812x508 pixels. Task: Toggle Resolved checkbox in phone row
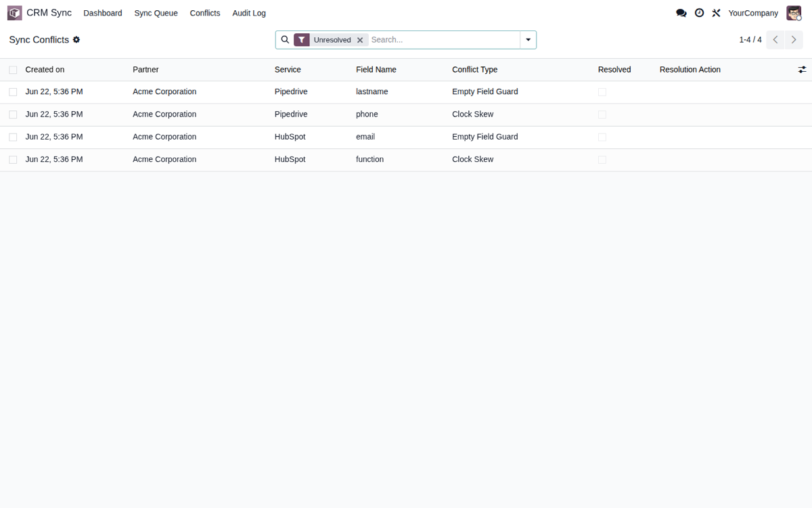602,114
